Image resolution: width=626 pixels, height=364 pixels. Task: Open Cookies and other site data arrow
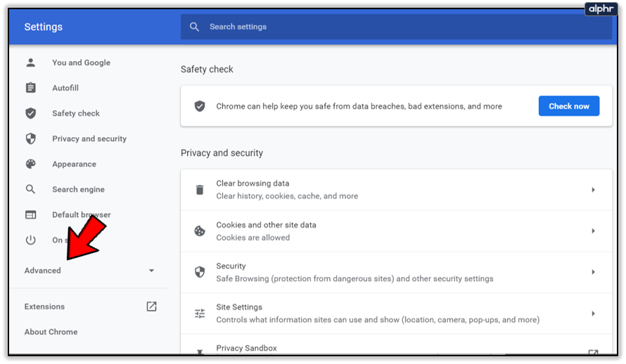point(593,231)
